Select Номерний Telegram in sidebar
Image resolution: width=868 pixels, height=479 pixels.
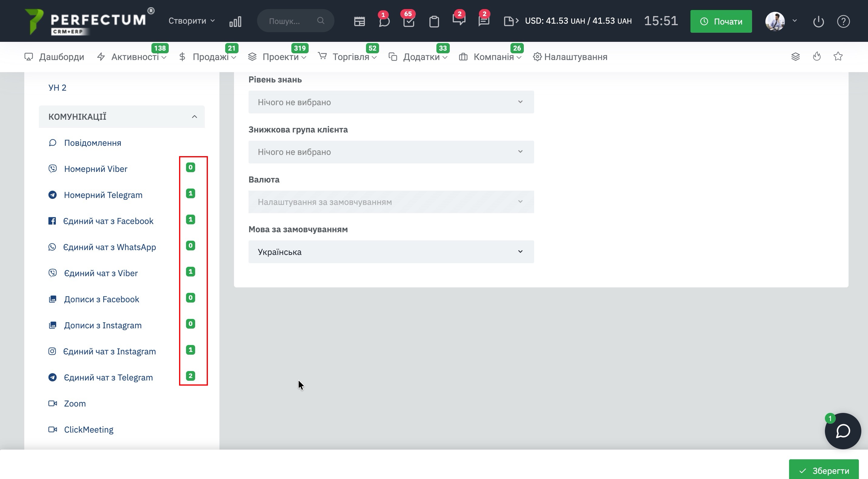click(x=103, y=195)
